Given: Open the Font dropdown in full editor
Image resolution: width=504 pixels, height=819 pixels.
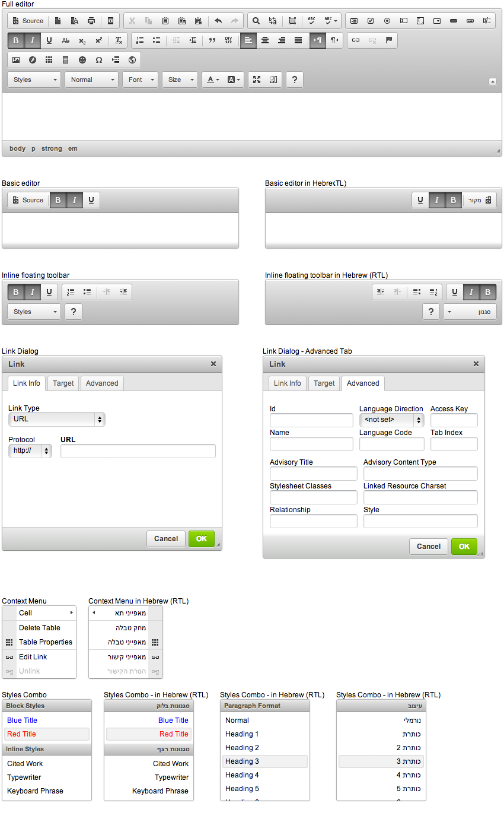Looking at the screenshot, I should pos(141,80).
